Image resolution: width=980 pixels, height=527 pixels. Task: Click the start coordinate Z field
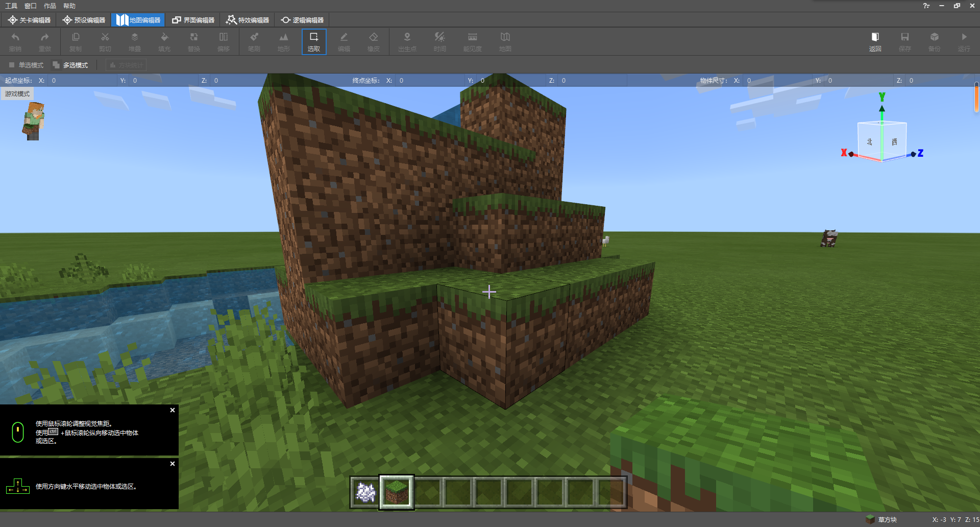click(244, 81)
